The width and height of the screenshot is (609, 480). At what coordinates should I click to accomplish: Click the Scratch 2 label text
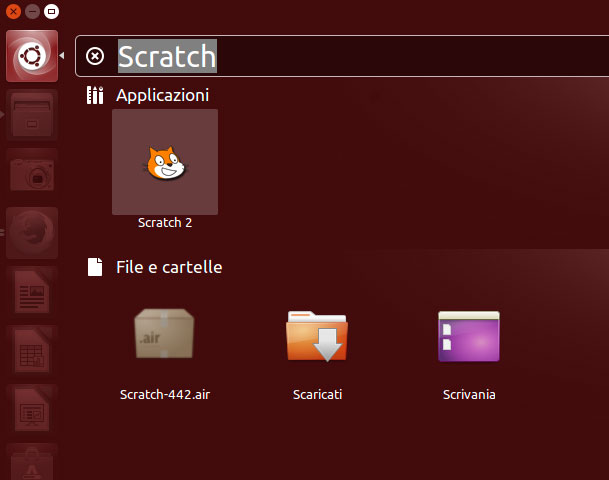click(x=165, y=223)
